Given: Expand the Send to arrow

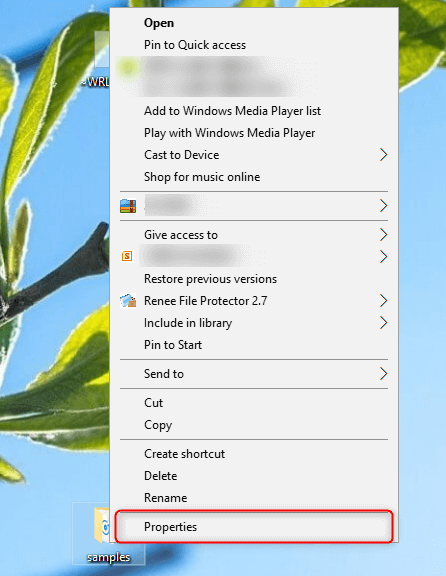Looking at the screenshot, I should [383, 374].
